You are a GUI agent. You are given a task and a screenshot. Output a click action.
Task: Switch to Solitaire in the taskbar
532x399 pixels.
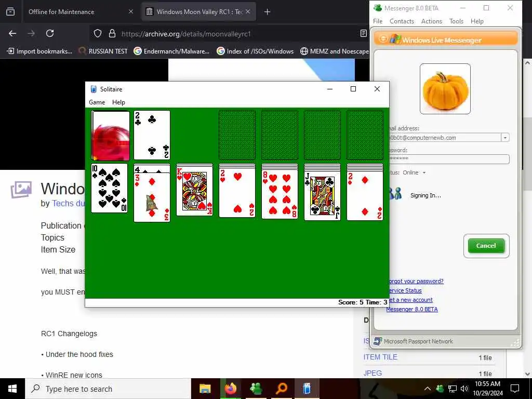click(x=307, y=389)
